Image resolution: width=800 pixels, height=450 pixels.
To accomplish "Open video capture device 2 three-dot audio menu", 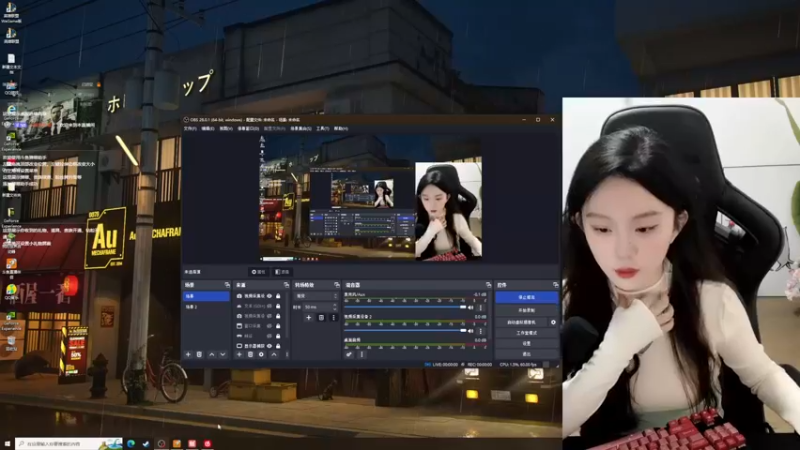I will coord(480,331).
